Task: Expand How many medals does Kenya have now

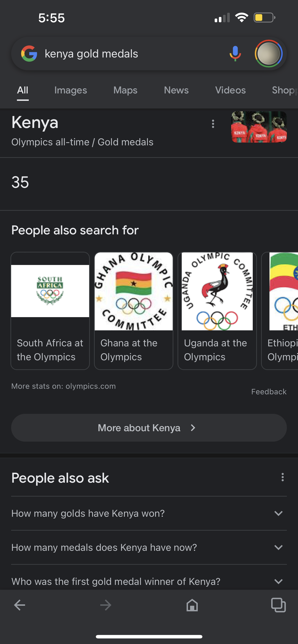Action: point(149,547)
